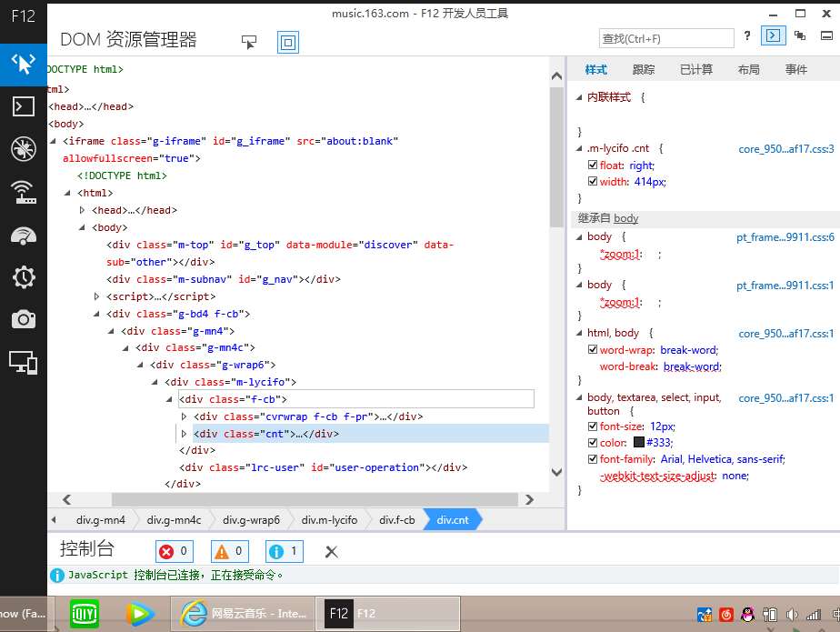Open the Memory camera tool
This screenshot has width=840, height=632.
point(23,319)
